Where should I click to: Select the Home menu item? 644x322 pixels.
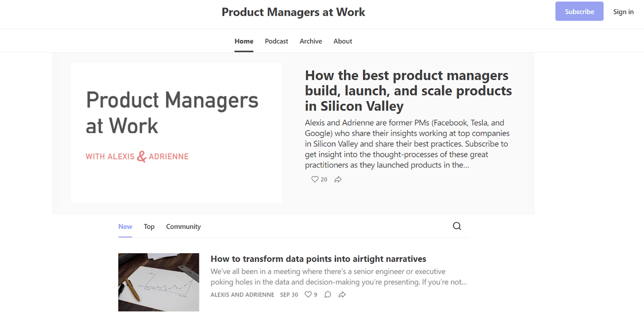click(x=244, y=41)
